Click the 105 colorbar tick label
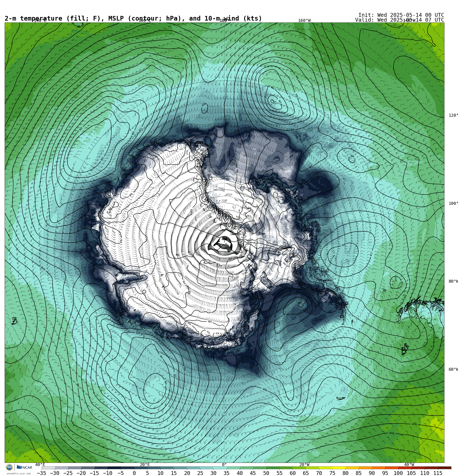 point(411,473)
